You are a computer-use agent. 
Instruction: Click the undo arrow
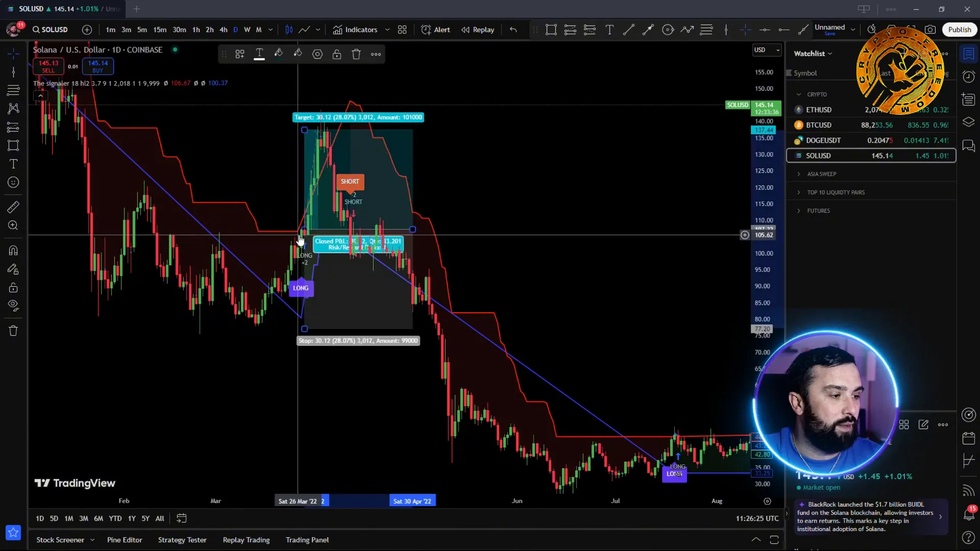tap(513, 30)
